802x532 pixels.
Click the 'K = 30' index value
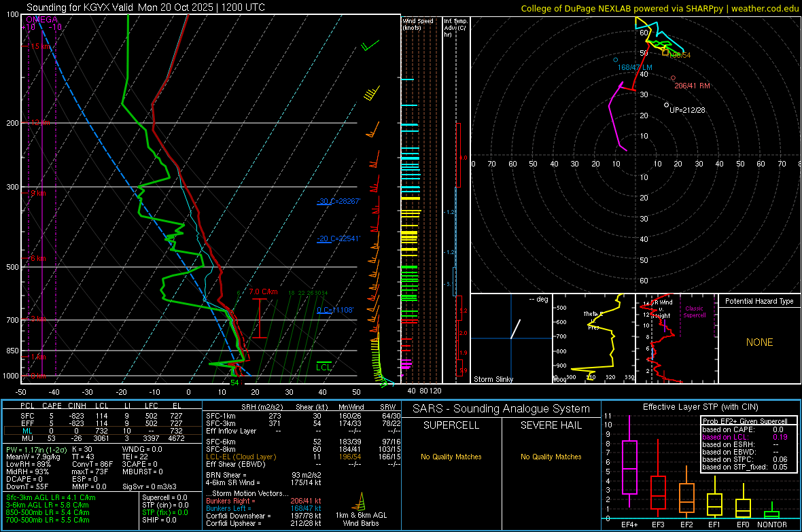point(82,449)
